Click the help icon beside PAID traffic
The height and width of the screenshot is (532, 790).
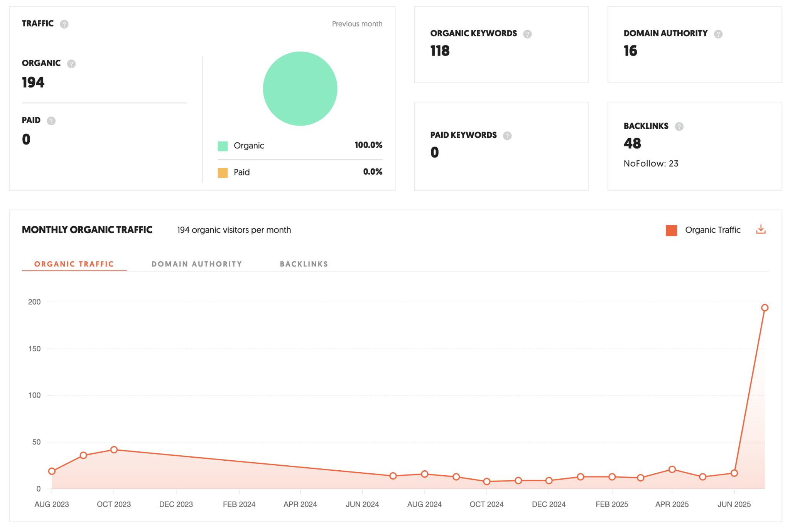click(x=51, y=121)
